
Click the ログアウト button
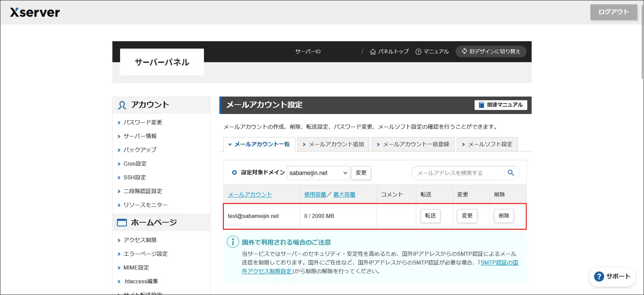[613, 12]
